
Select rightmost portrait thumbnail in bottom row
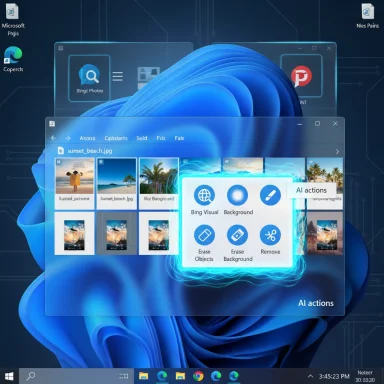click(x=325, y=234)
